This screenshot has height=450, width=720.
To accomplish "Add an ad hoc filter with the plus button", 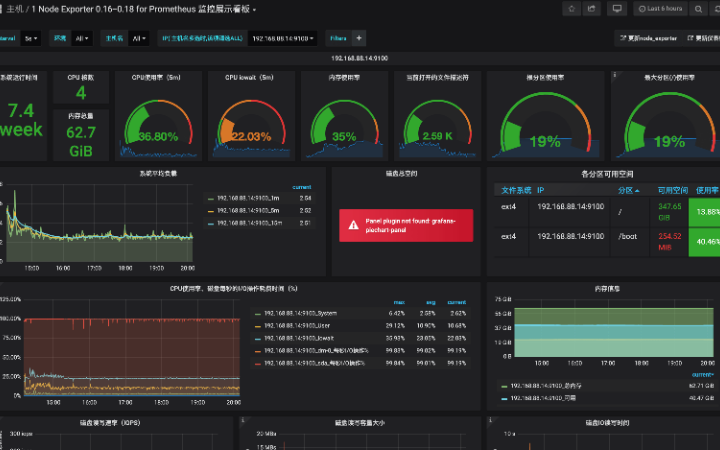I will (x=359, y=38).
